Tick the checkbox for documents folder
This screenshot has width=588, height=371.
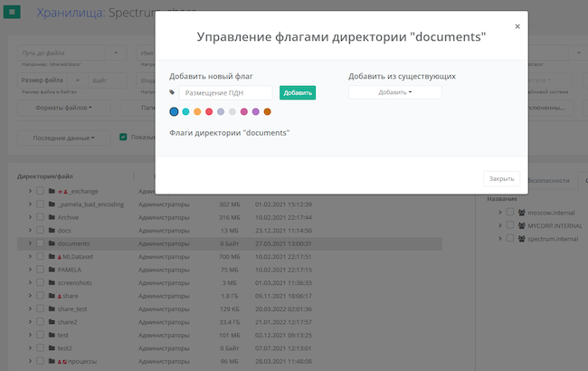[x=40, y=243]
